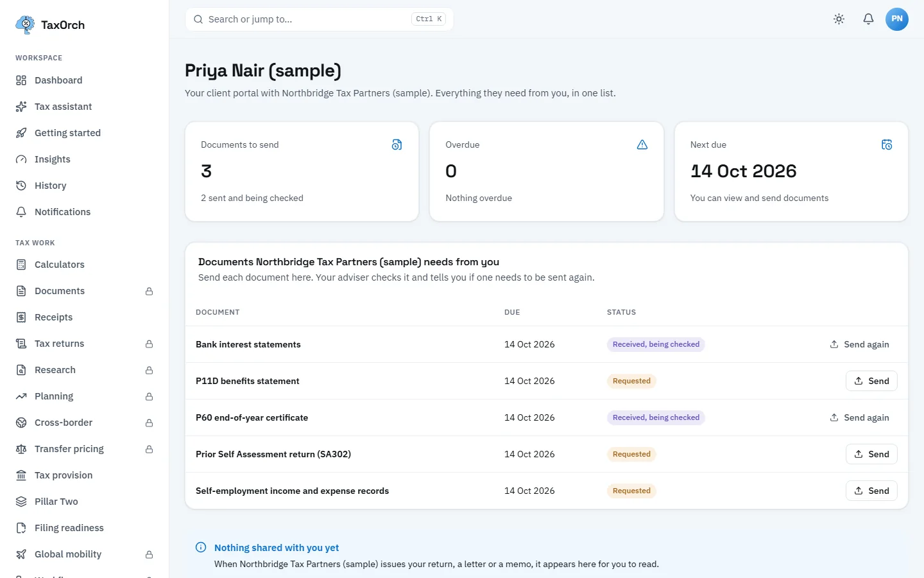
Task: Click the TaxOrch logo icon
Action: pos(25,25)
